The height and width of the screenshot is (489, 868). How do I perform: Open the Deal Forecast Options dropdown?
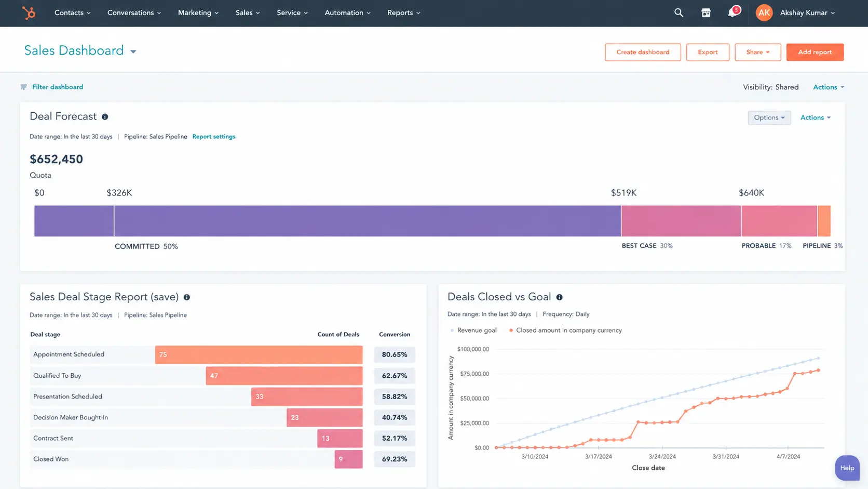(769, 117)
